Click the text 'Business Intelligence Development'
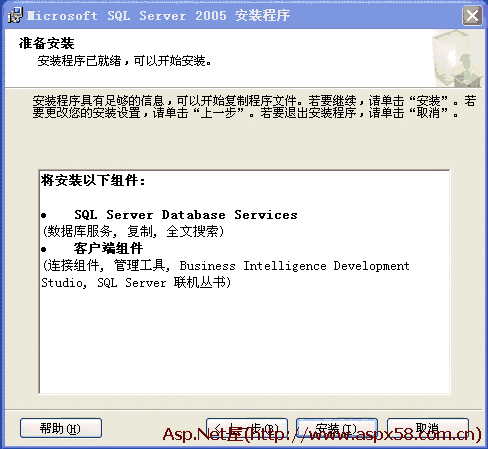 [294, 266]
